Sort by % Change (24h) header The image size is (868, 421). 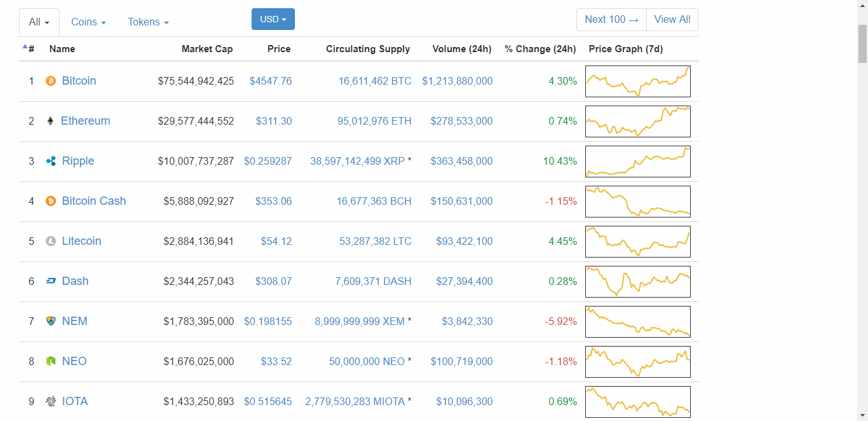tap(540, 49)
